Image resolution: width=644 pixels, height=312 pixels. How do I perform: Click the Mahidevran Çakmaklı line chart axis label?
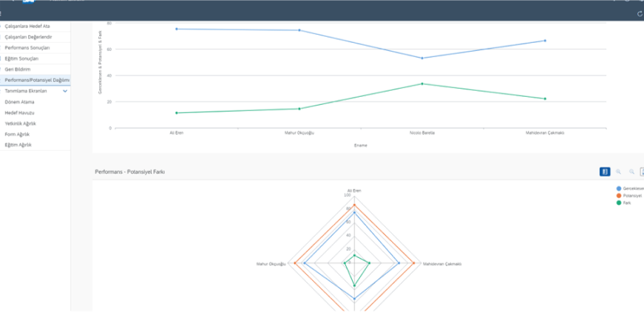click(x=545, y=133)
